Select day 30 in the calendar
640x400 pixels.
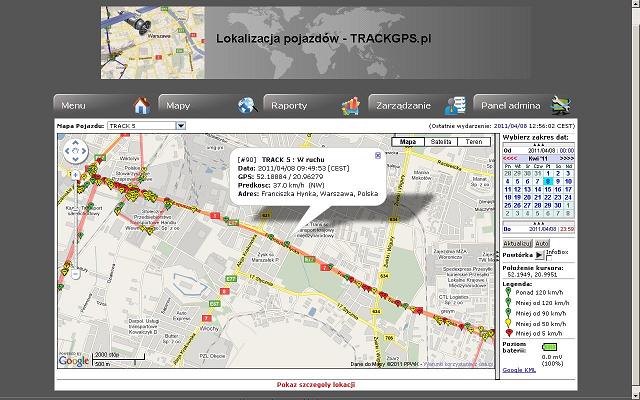pyautogui.click(x=558, y=205)
